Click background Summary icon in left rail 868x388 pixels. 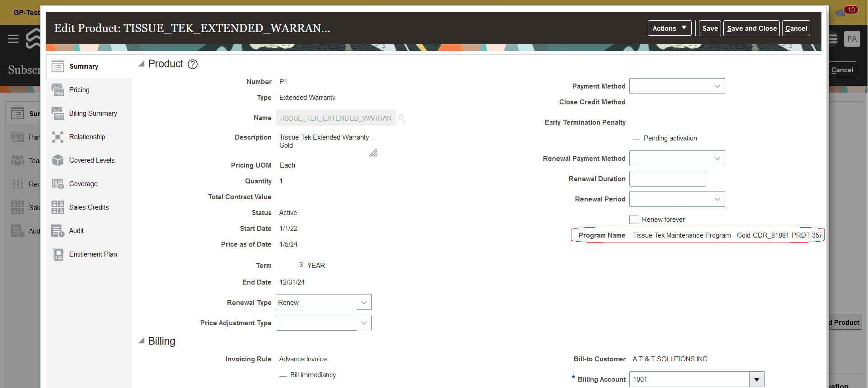click(x=18, y=113)
